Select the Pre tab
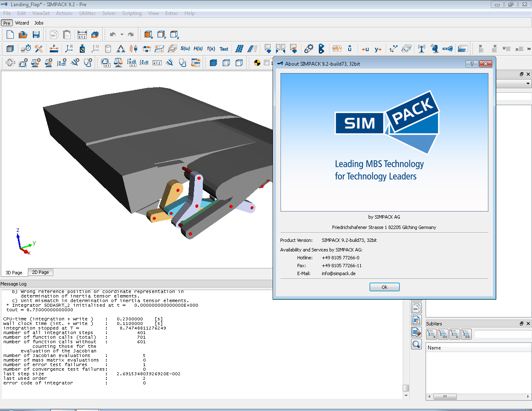532x411 pixels. pos(7,23)
